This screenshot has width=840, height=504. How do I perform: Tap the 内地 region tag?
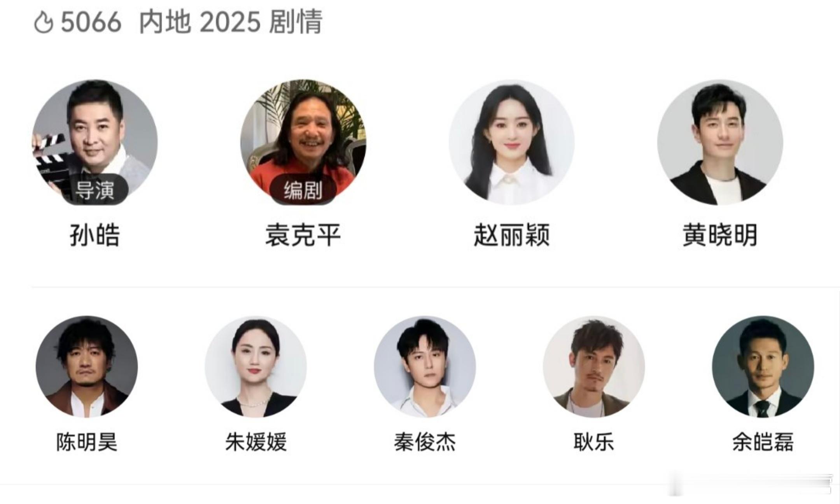[x=165, y=22]
